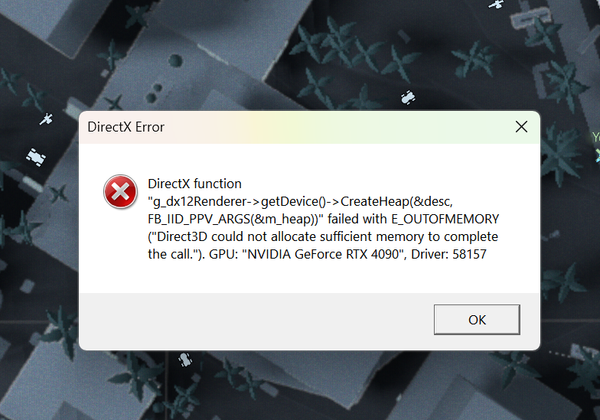Click the white vehicle icon below the dialog
The height and width of the screenshot is (420, 600).
(x=185, y=360)
